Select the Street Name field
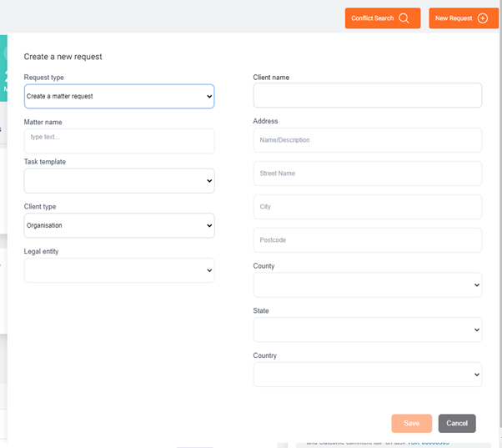The width and height of the screenshot is (502, 448). coord(368,174)
